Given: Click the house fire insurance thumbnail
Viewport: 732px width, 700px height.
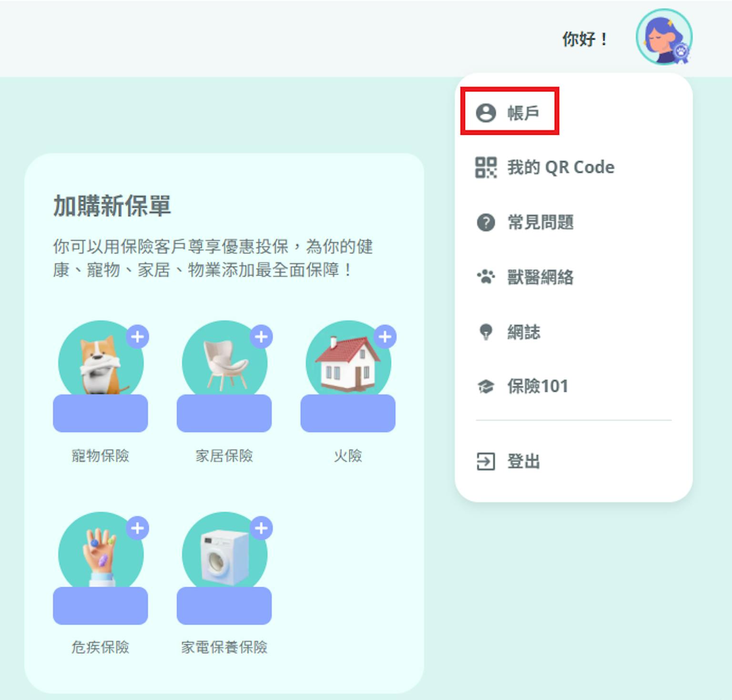Looking at the screenshot, I should coord(348,363).
